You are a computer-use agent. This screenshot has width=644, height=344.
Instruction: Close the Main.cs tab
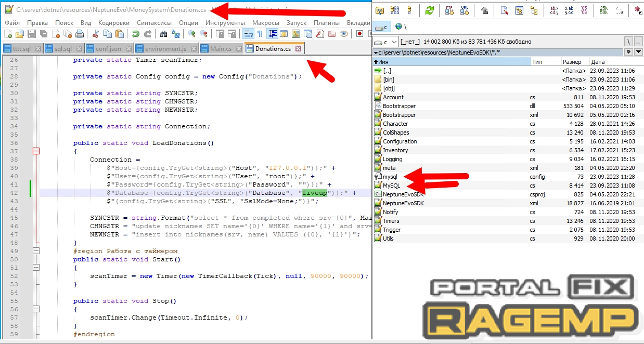tap(238, 49)
